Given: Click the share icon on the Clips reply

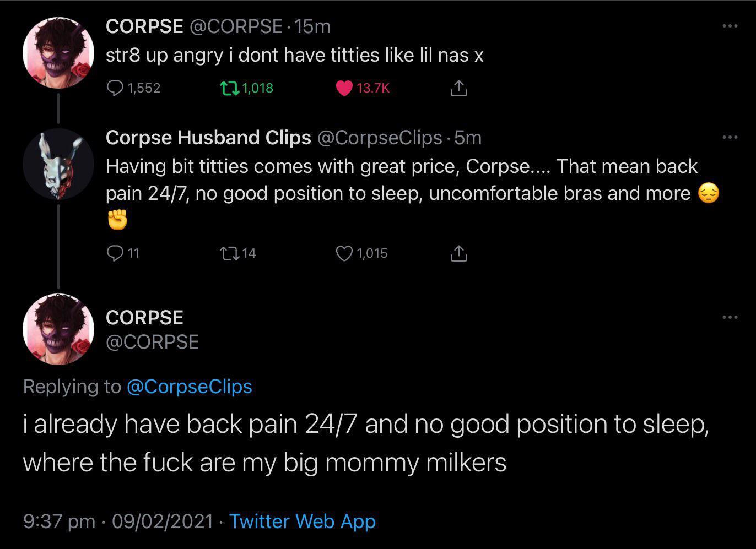Looking at the screenshot, I should 458,253.
